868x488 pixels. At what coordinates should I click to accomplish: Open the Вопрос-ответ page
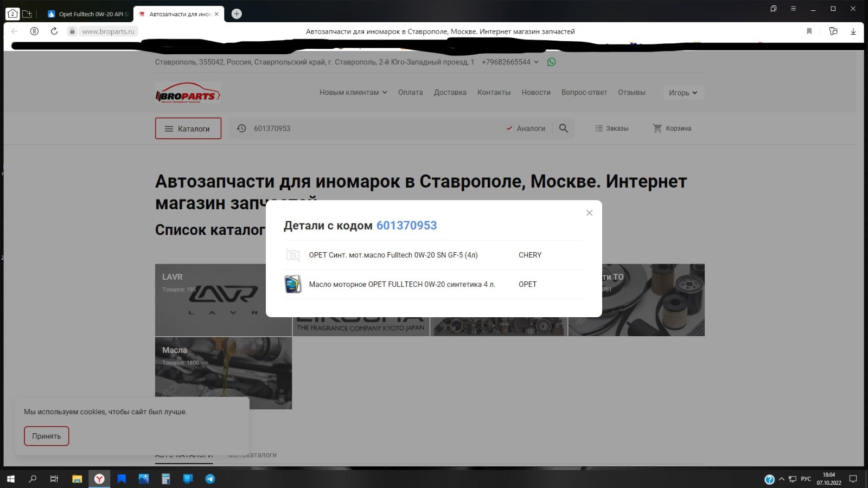584,92
